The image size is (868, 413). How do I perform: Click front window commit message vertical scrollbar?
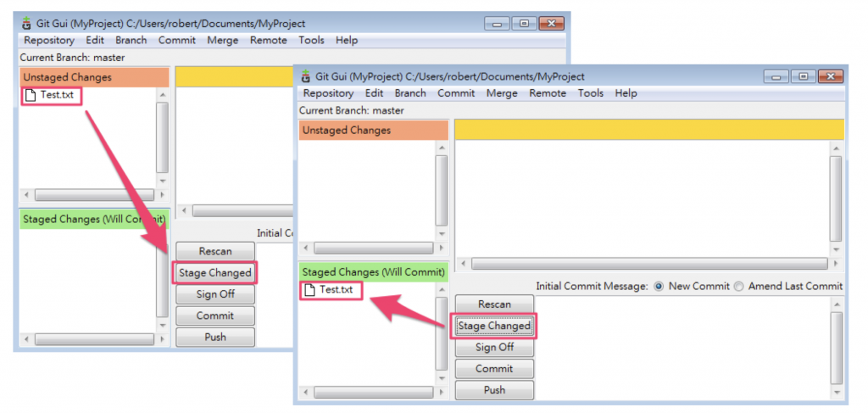click(836, 348)
